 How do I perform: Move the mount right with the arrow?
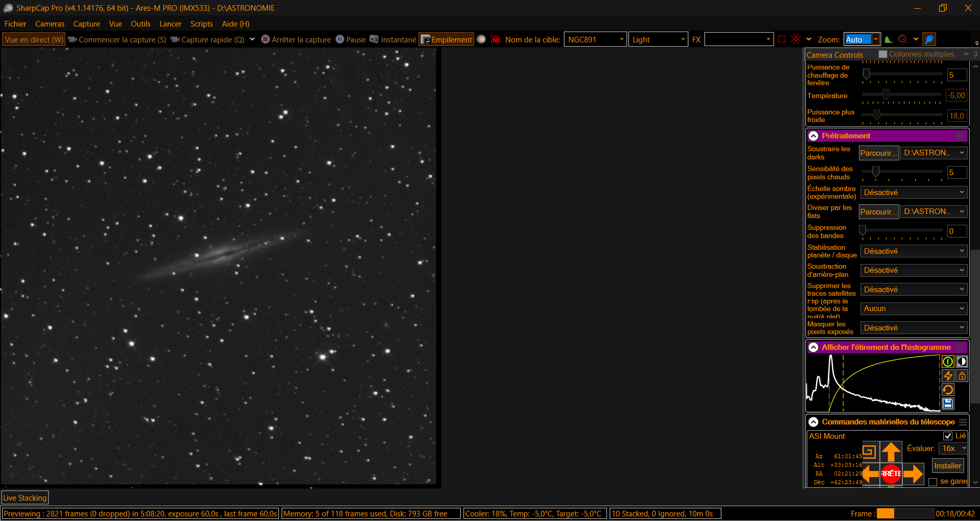pyautogui.click(x=913, y=474)
